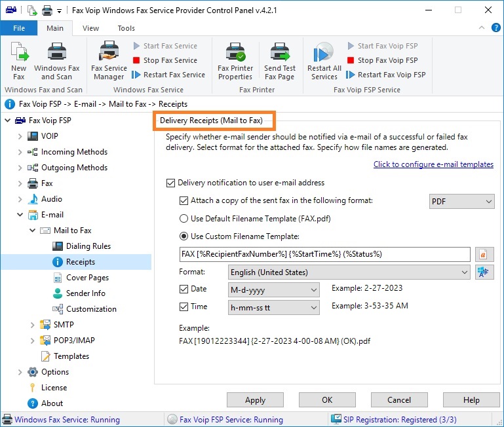Open New Fax from the ribbon
The height and width of the screenshot is (427, 504).
click(x=19, y=61)
